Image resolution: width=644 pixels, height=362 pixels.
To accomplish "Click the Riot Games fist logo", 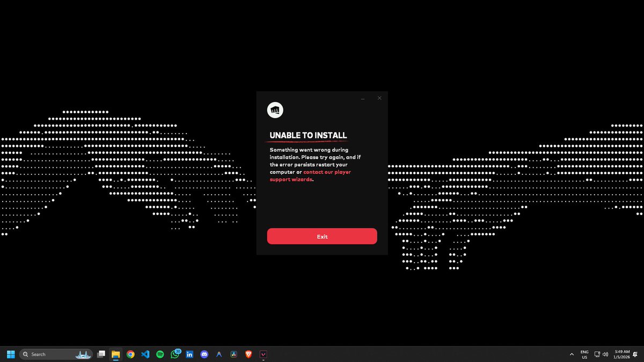I will [275, 110].
